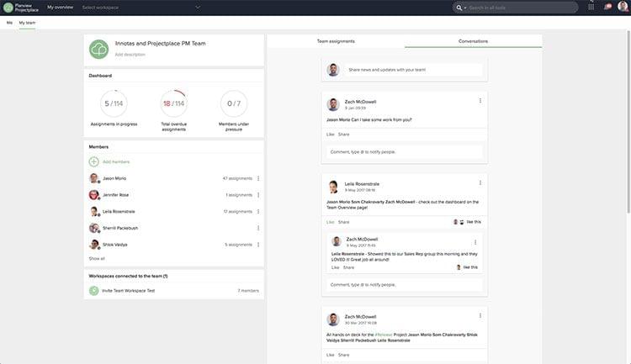The image size is (631, 364).
Task: Click the 18/114 overdue assignments gauge
Action: tap(173, 103)
